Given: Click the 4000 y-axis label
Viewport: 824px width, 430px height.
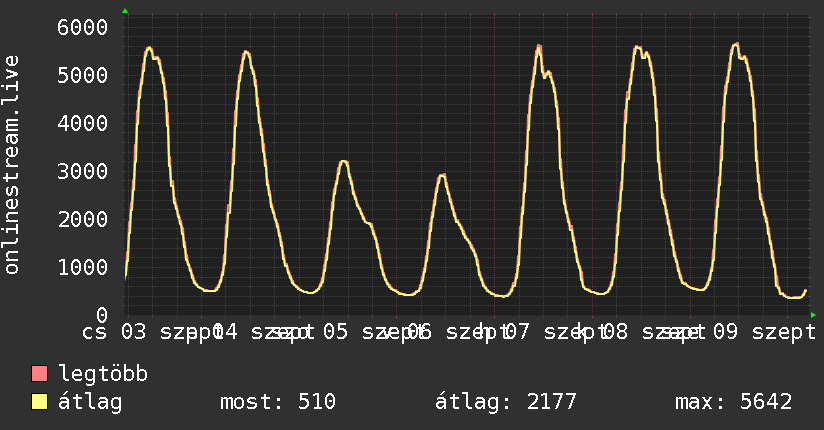Looking at the screenshot, I should coord(83,124).
